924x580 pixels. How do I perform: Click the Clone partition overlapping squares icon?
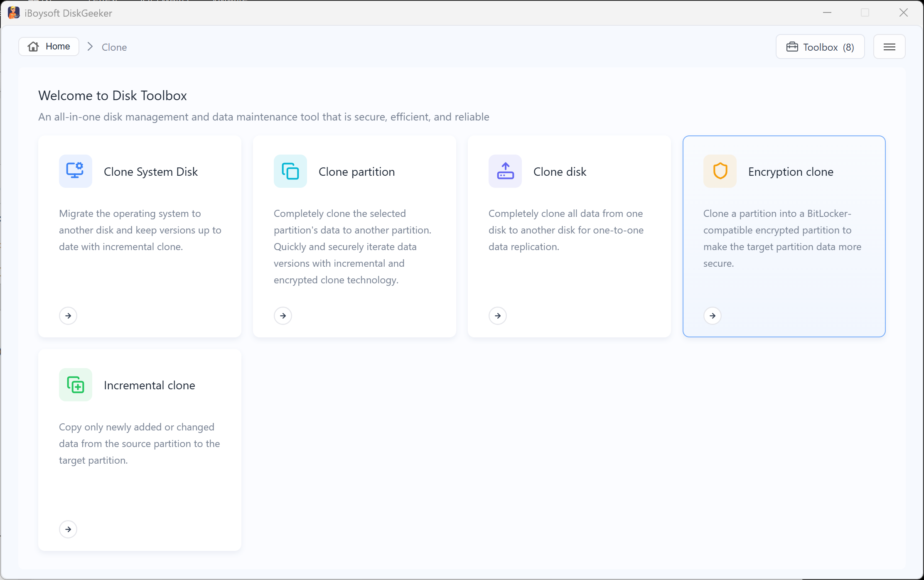click(x=290, y=171)
